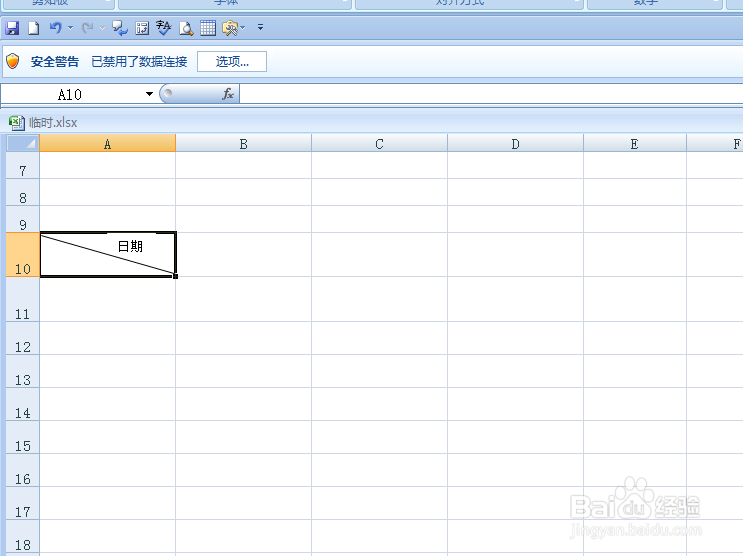Select row 17 header
This screenshot has width=743, height=556.
pos(23,503)
